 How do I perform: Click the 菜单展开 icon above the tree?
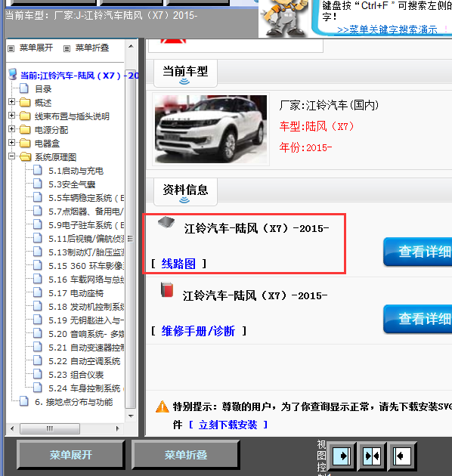point(11,48)
